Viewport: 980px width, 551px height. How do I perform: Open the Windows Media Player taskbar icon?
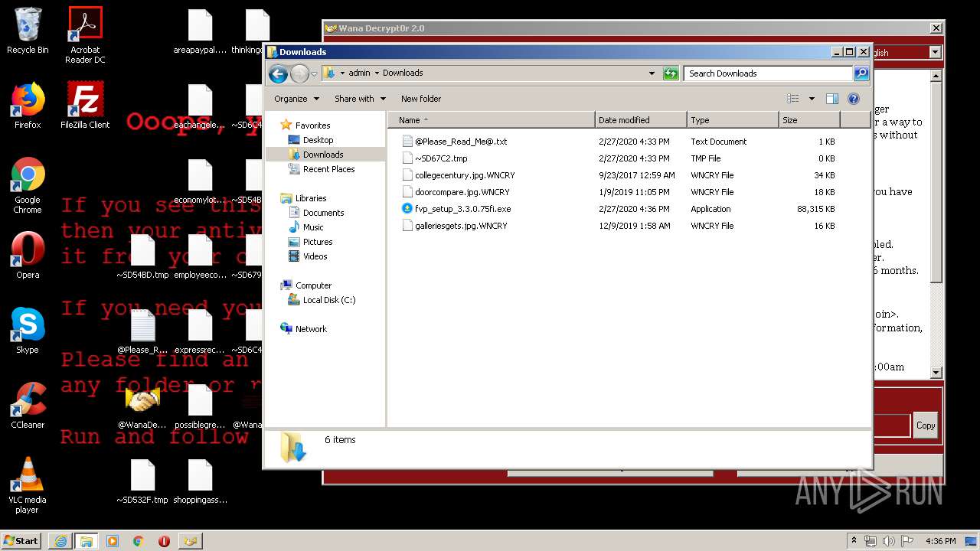[x=113, y=541]
